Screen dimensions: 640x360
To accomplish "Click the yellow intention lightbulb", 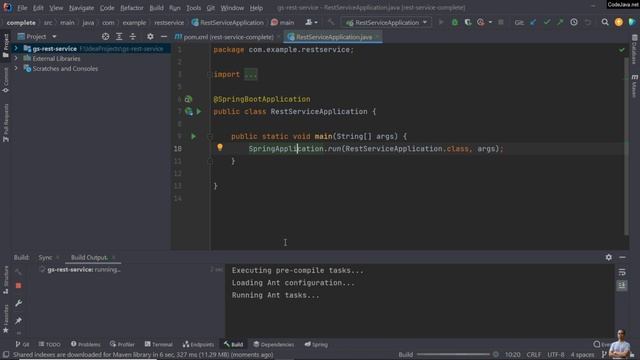I will coord(220,148).
